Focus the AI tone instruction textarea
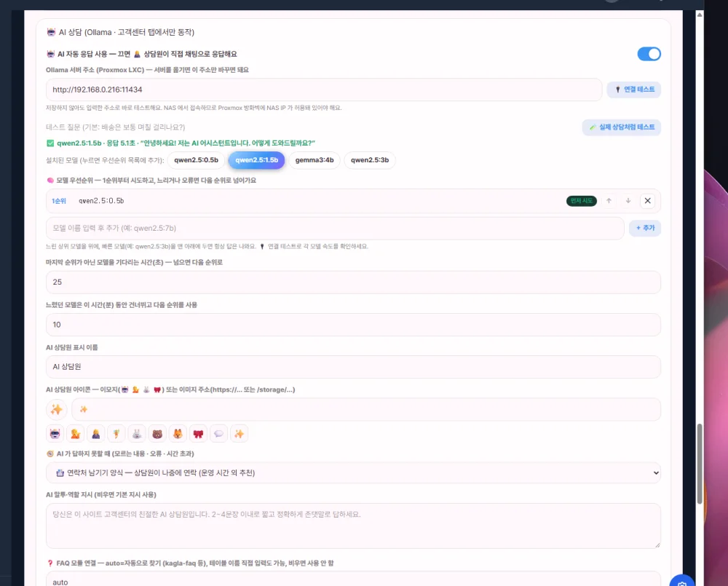 click(x=353, y=526)
